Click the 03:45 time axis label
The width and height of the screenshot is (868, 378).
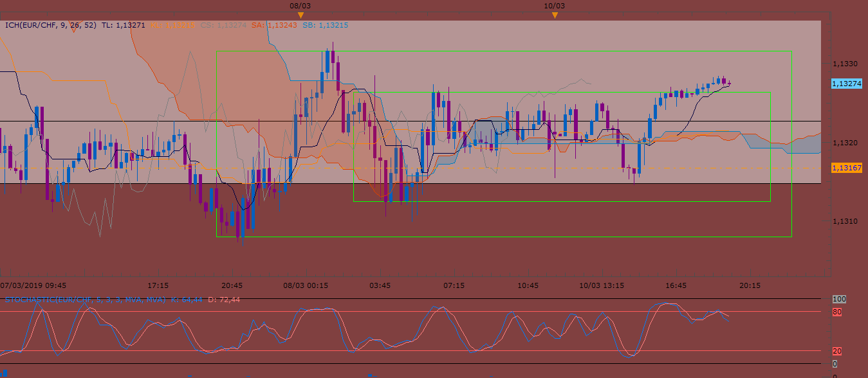380,285
